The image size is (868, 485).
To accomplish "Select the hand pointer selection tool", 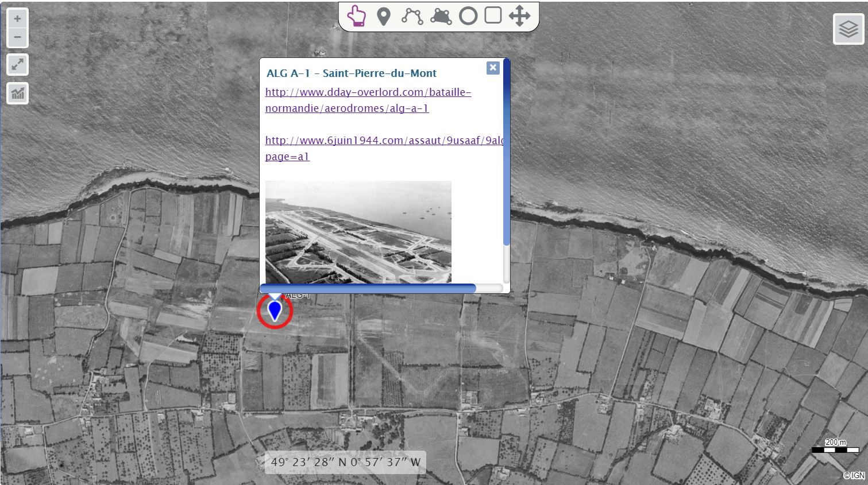I will (x=357, y=16).
